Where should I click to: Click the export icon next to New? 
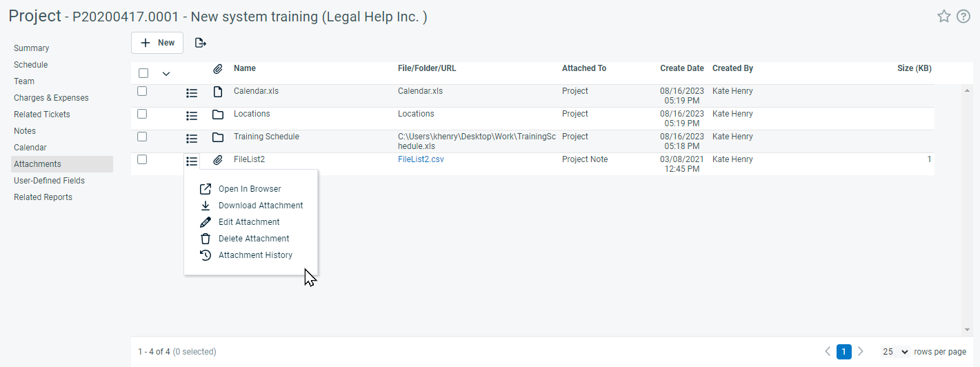pyautogui.click(x=201, y=43)
